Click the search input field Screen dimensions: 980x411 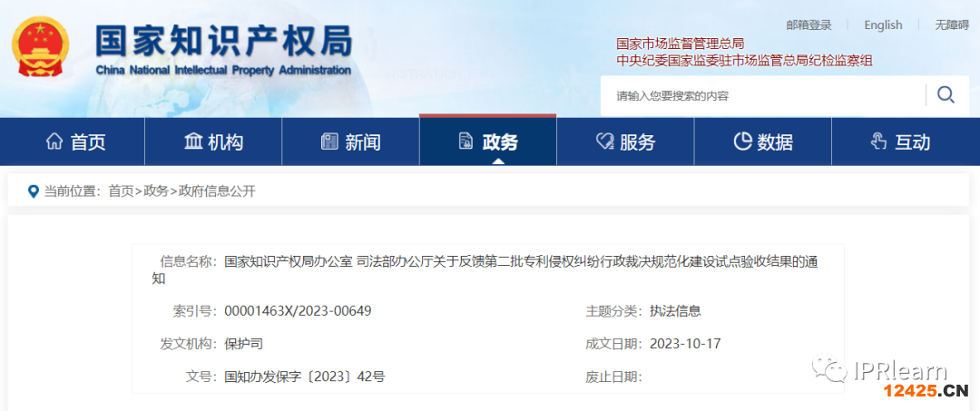[762, 95]
